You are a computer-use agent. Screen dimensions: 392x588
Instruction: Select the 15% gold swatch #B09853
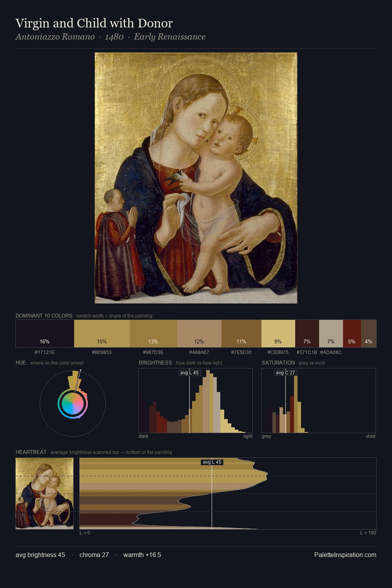coord(102,334)
